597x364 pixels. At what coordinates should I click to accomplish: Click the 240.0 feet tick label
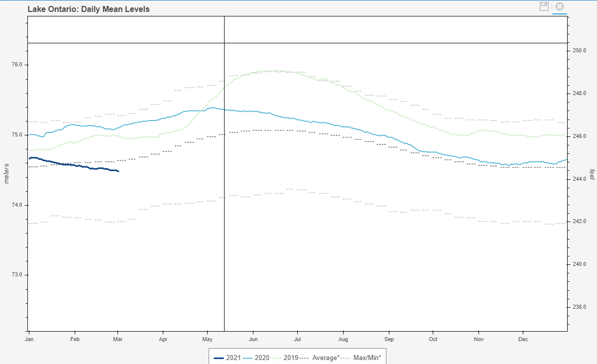pos(579,264)
